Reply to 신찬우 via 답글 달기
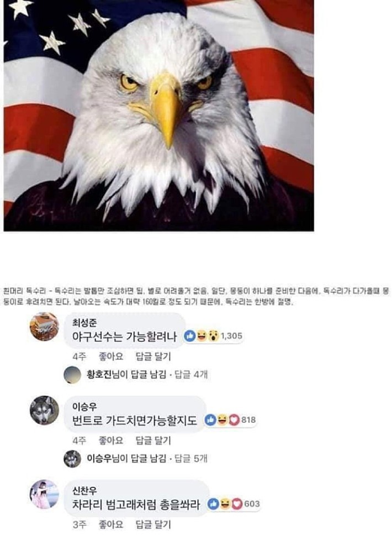The image size is (392, 540). point(153,525)
